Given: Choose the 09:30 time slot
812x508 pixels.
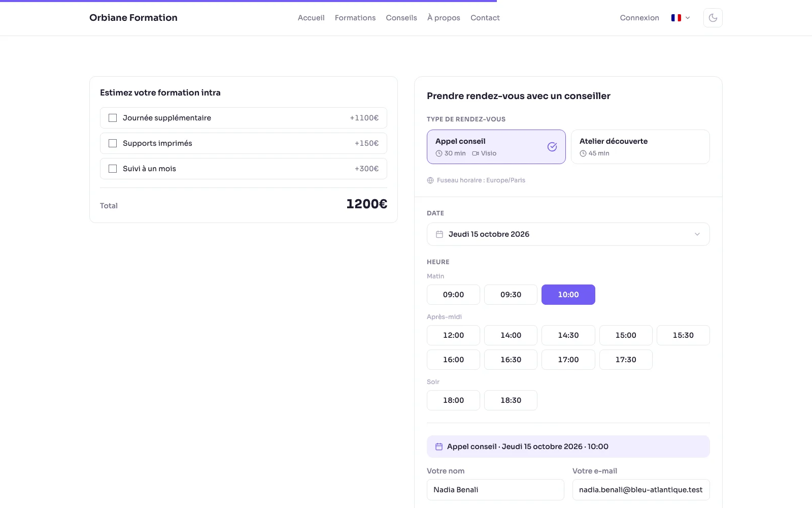Looking at the screenshot, I should click(511, 295).
